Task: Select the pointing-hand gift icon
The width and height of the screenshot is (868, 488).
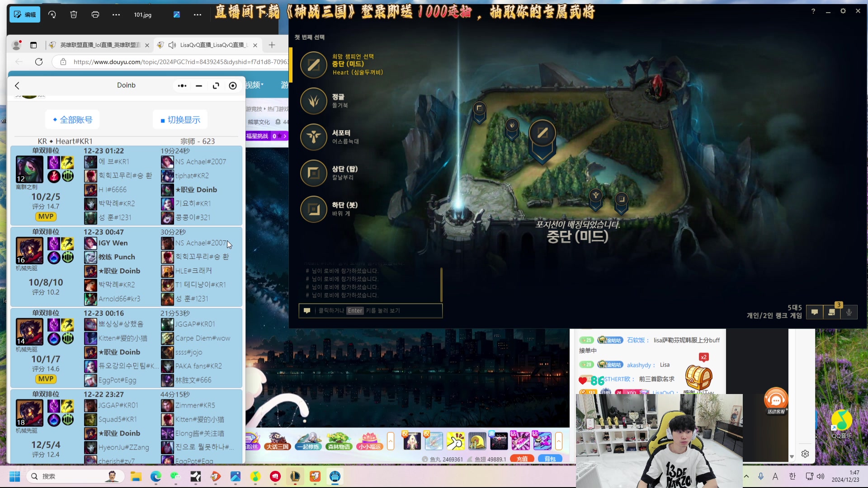Action: (455, 441)
